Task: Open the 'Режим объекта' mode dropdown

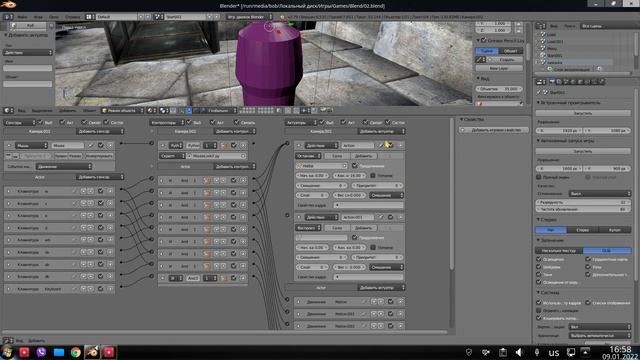Action: (x=122, y=110)
